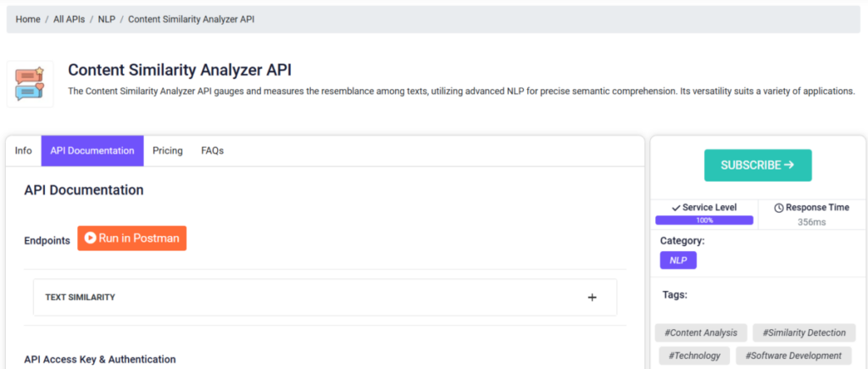Select the #Content Analysis tag
This screenshot has width=868, height=369.
(701, 333)
